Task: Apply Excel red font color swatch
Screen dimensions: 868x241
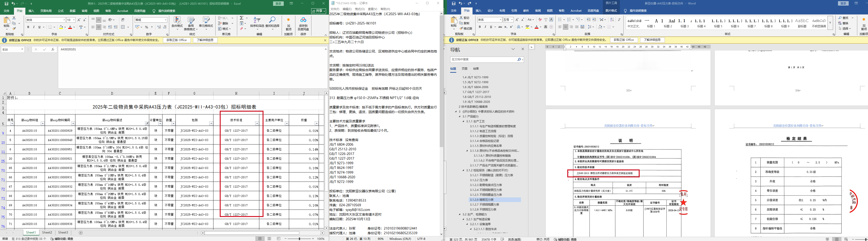Action: (71, 27)
